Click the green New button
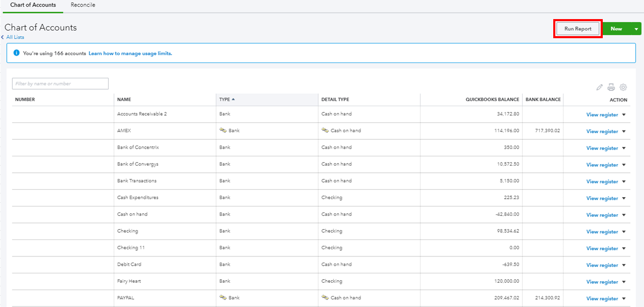Screen dimensions: 644x307 [x=617, y=29]
